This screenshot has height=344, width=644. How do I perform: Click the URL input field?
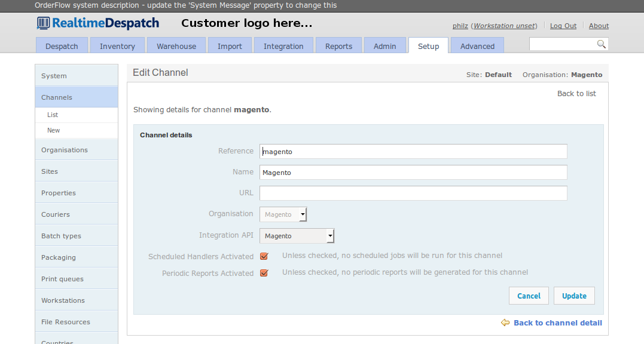(x=413, y=193)
